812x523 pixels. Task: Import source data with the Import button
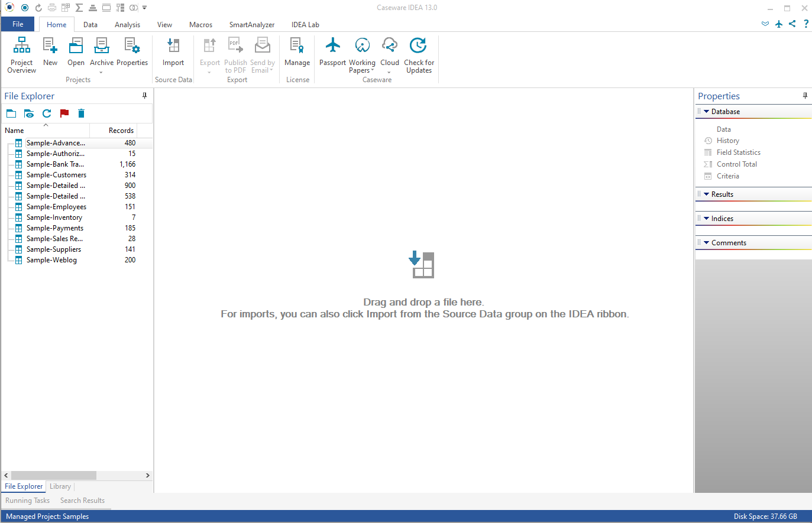(x=173, y=52)
